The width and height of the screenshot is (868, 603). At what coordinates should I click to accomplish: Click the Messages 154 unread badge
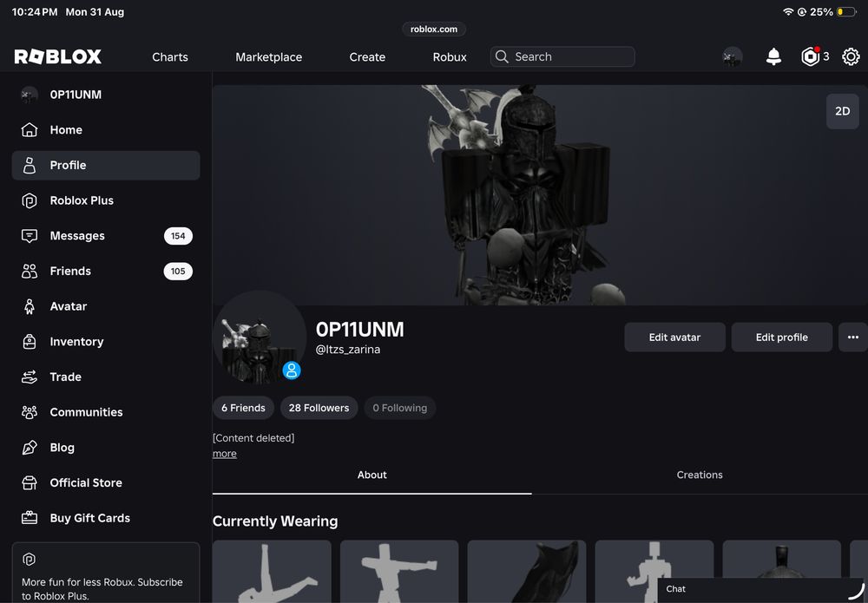point(178,236)
